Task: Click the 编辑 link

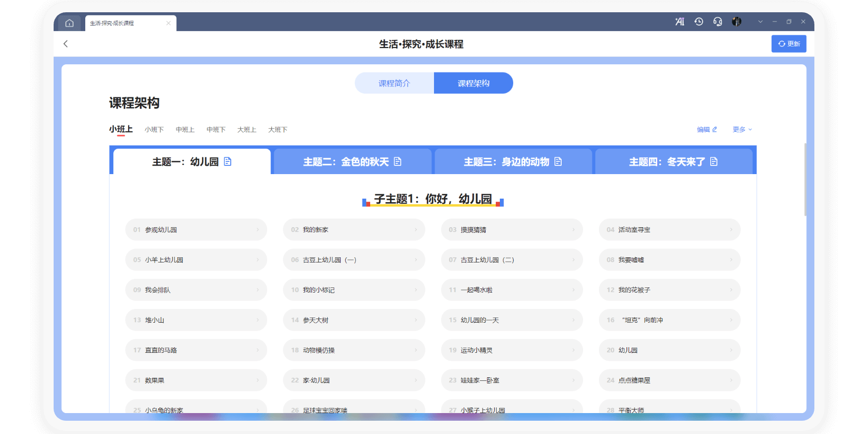Action: (707, 130)
